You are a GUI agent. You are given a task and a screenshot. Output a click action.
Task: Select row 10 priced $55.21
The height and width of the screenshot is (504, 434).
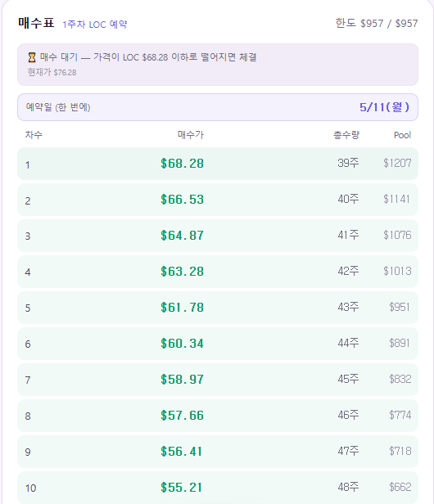218,488
